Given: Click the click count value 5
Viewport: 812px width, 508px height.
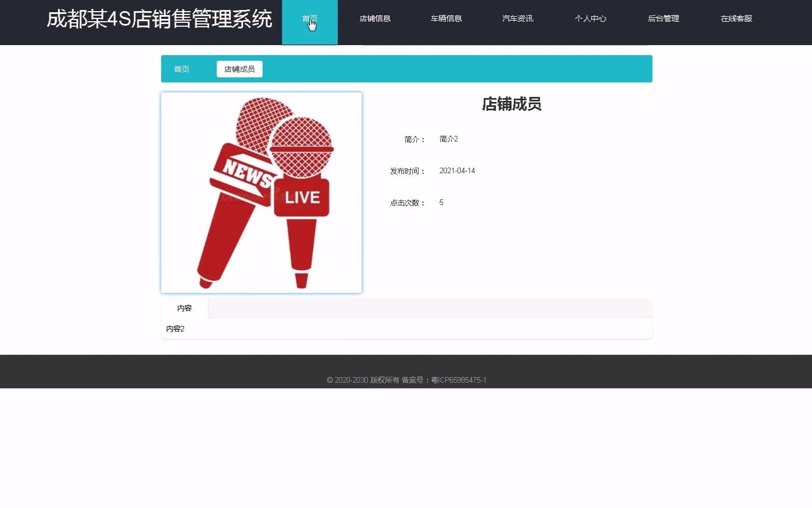Looking at the screenshot, I should [x=441, y=202].
